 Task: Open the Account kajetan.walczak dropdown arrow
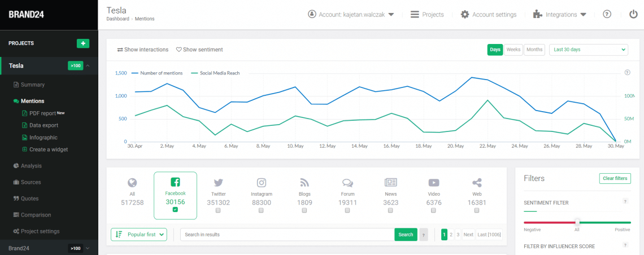tap(391, 15)
